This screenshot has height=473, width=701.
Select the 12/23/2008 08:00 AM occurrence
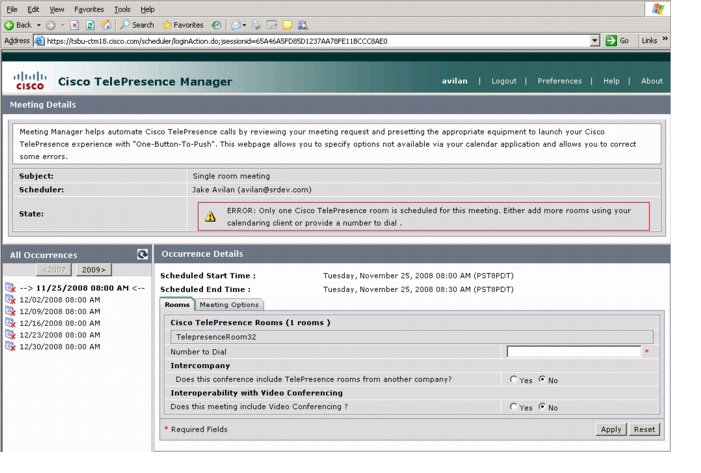click(x=60, y=335)
